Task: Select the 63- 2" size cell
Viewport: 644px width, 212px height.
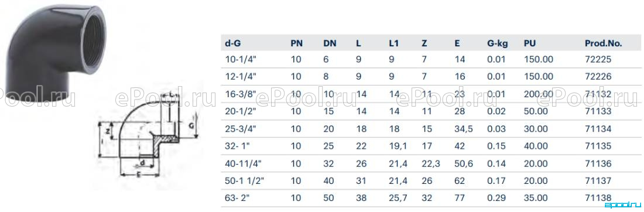Action: [x=237, y=198]
